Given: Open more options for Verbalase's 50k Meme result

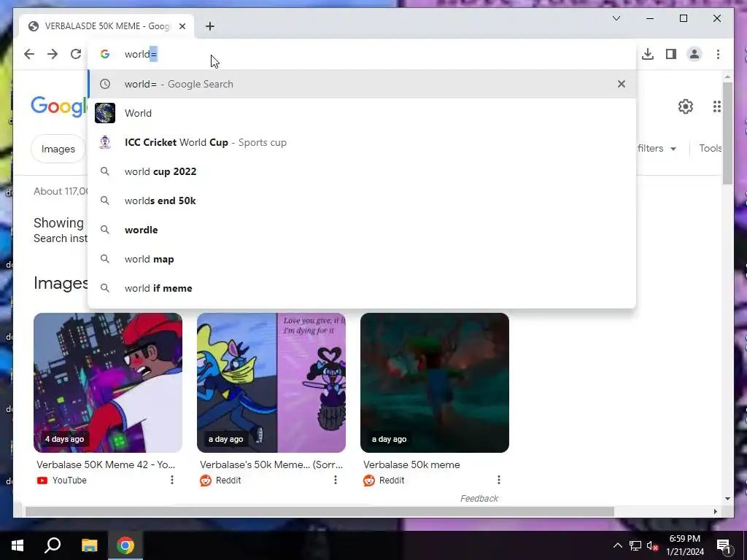Looking at the screenshot, I should click(336, 480).
